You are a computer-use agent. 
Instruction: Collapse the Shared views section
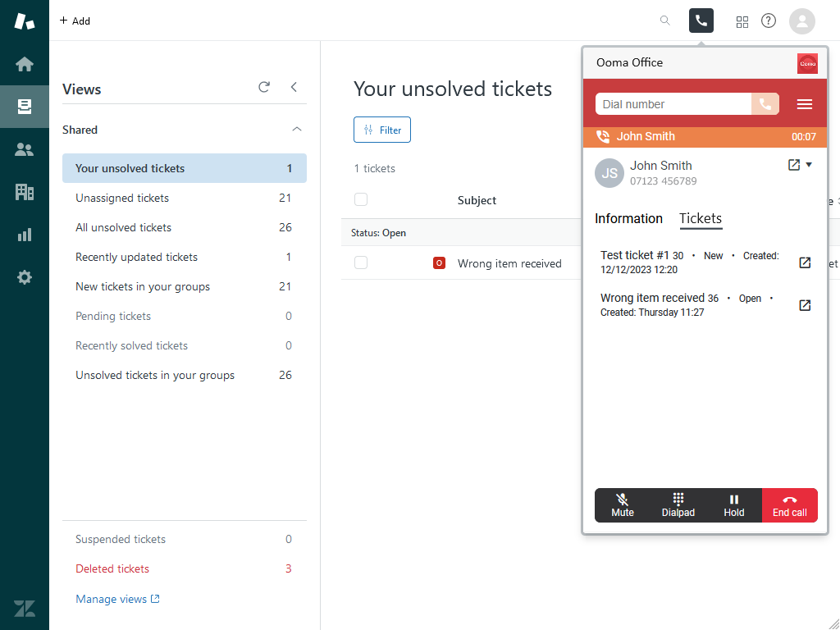(x=296, y=130)
